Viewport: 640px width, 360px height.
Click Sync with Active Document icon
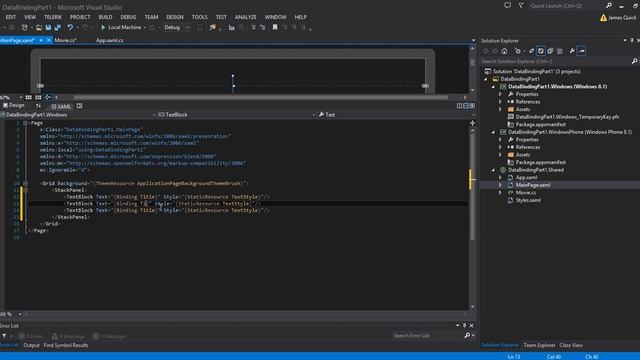pyautogui.click(x=531, y=51)
